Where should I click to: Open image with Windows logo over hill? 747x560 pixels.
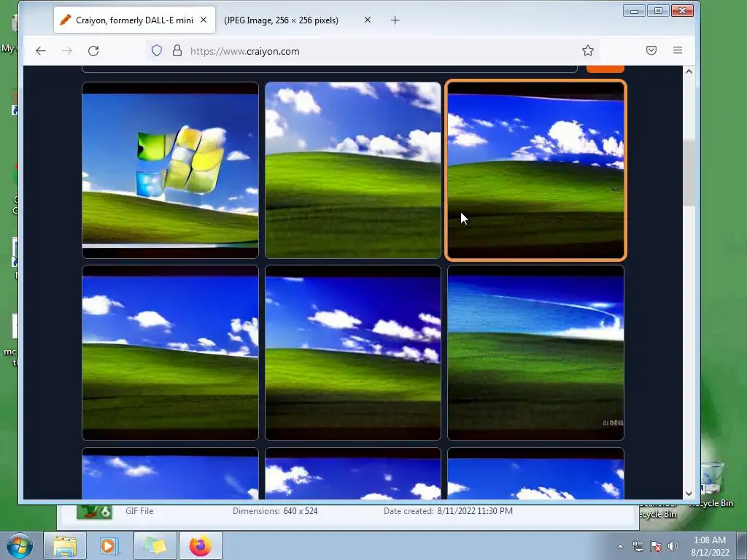170,170
